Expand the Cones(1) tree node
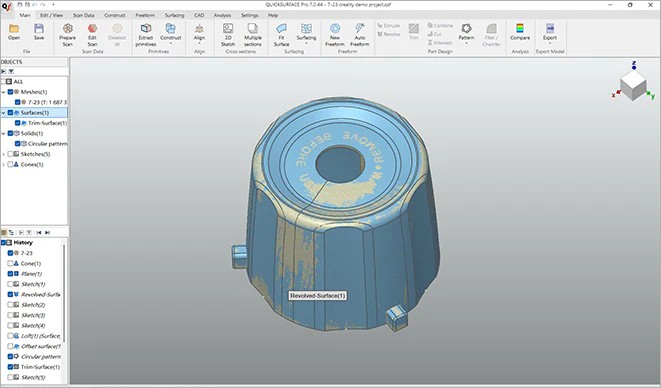 click(x=4, y=164)
